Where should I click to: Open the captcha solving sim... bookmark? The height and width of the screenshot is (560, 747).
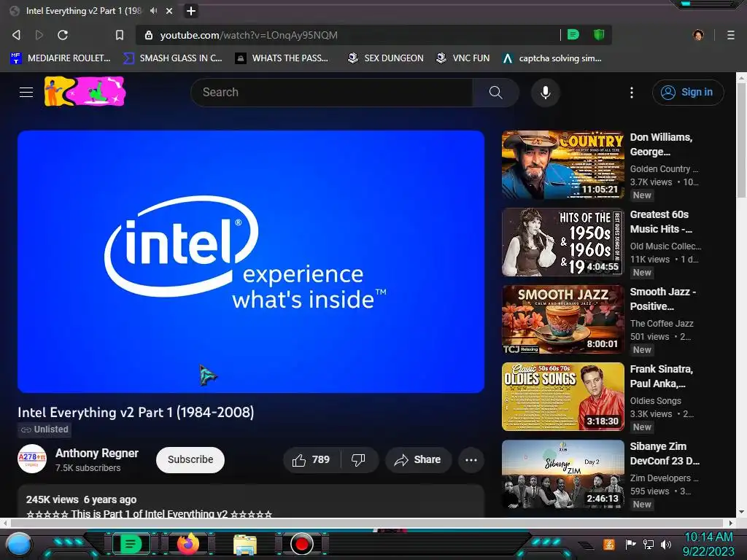553,58
